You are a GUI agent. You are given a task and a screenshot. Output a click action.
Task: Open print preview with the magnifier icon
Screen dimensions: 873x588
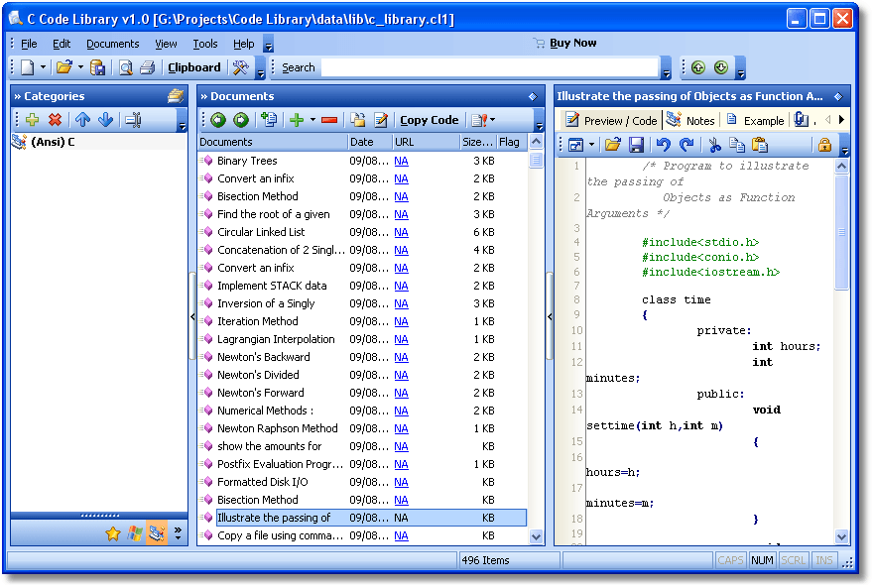tap(127, 66)
